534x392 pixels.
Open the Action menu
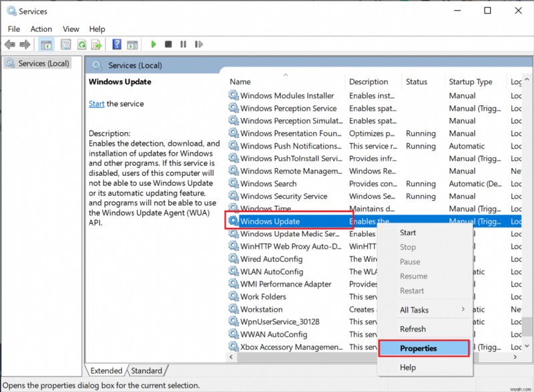point(41,29)
